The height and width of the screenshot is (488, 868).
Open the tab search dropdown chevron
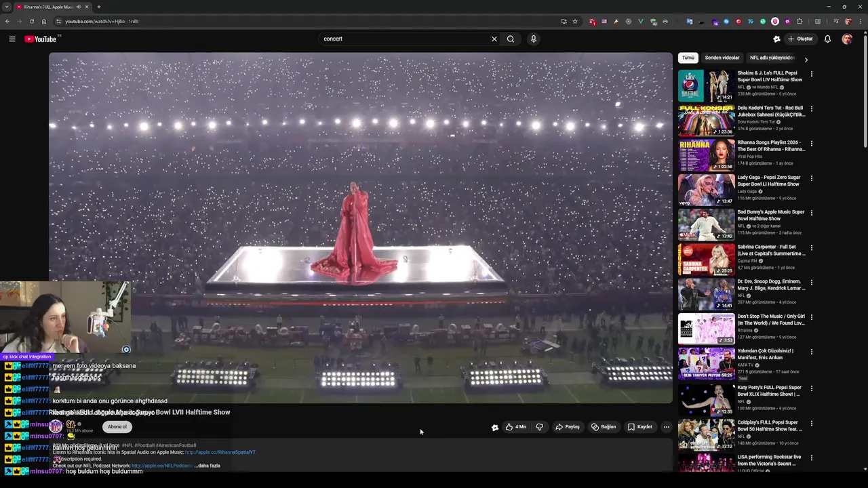tap(7, 7)
